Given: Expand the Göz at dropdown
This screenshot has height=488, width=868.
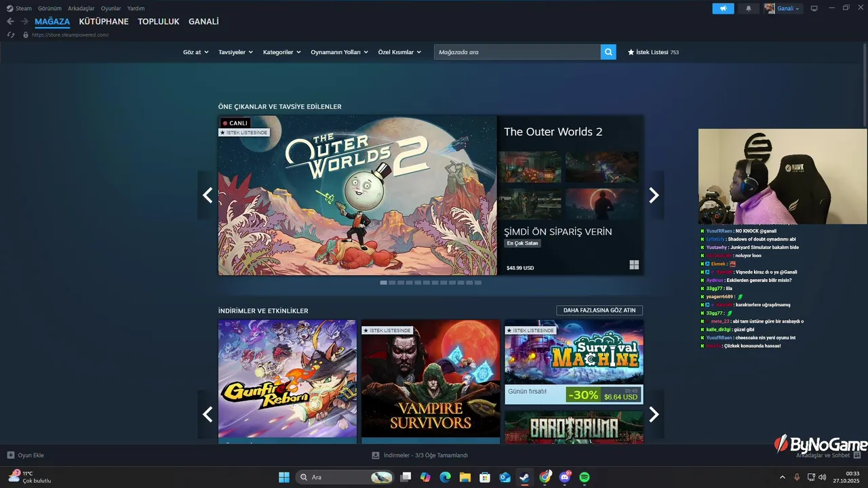Looking at the screenshot, I should click(195, 52).
